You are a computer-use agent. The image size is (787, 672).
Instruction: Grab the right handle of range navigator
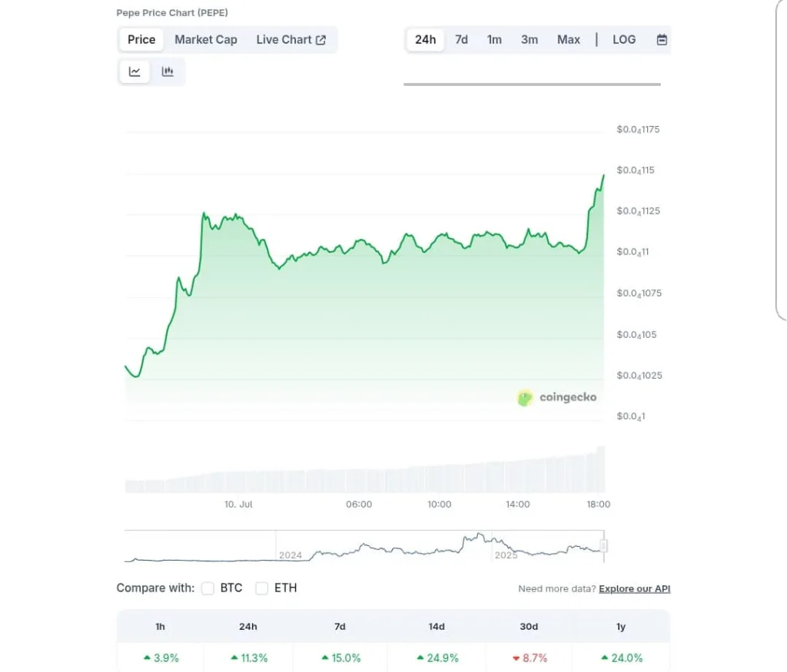[604, 545]
